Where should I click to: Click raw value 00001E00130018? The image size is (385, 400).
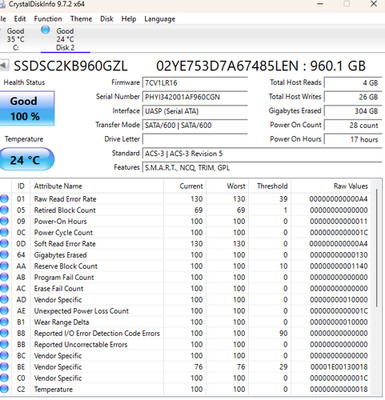339,367
